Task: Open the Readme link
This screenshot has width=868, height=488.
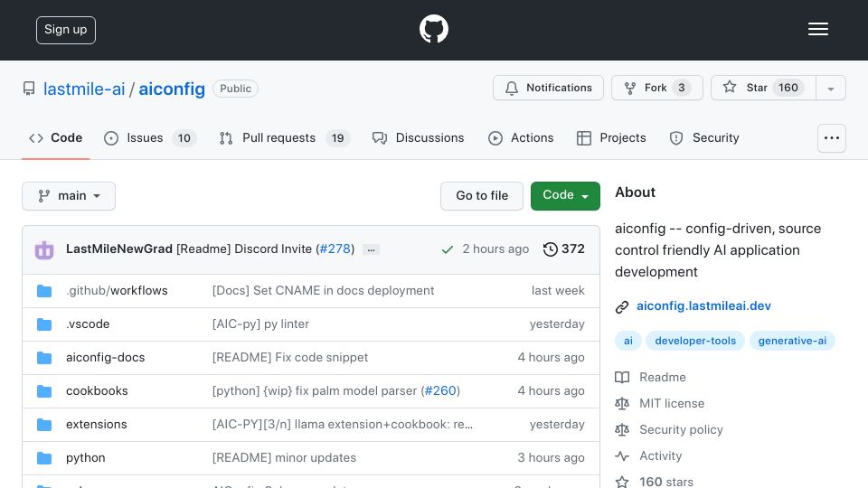Action: 662,378
